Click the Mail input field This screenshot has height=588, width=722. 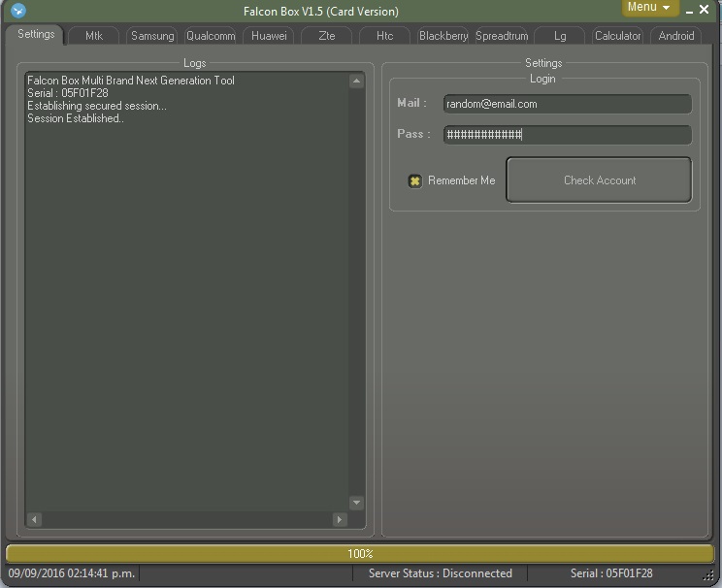tap(568, 104)
